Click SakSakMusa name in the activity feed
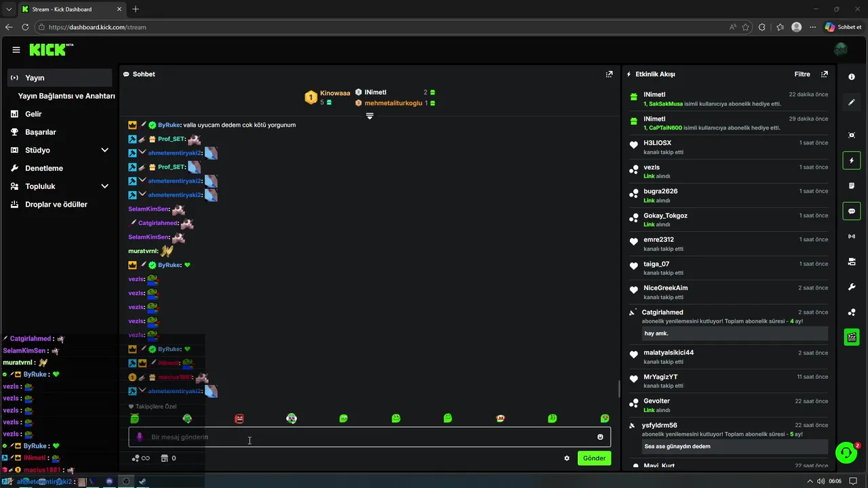Viewport: 868px width, 488px height. (x=666, y=104)
